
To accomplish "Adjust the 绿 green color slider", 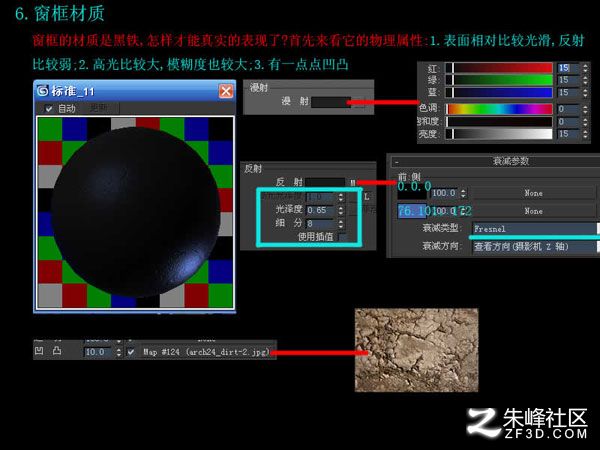I will [499, 80].
